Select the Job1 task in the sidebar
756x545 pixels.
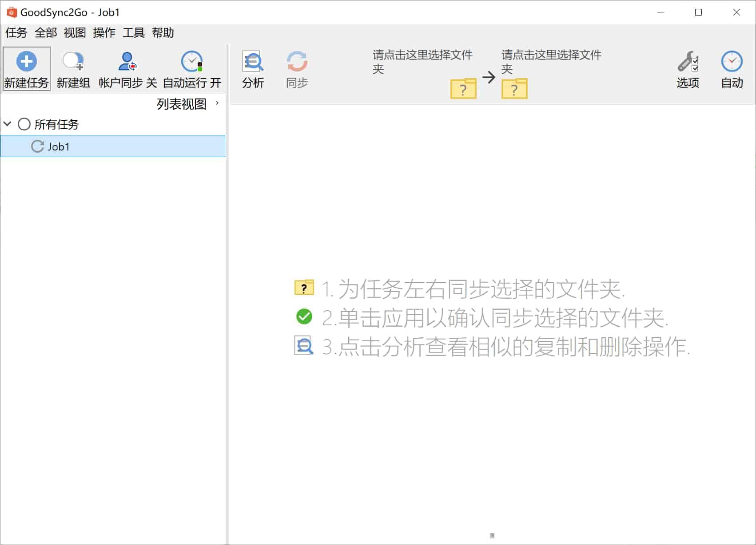click(59, 146)
